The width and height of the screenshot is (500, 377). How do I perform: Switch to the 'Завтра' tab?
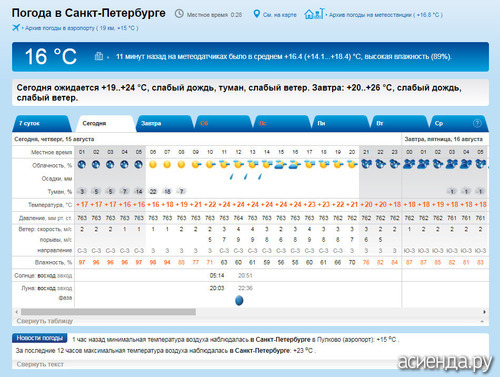(x=164, y=123)
